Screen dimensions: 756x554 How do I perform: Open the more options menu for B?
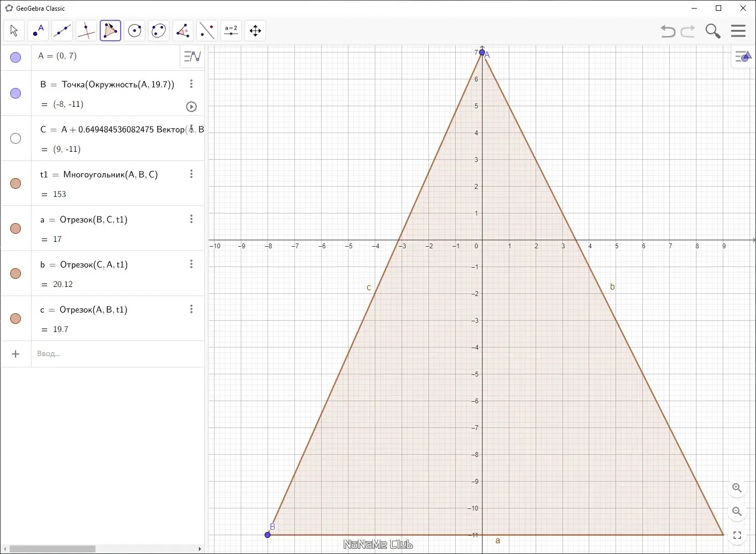coord(191,84)
